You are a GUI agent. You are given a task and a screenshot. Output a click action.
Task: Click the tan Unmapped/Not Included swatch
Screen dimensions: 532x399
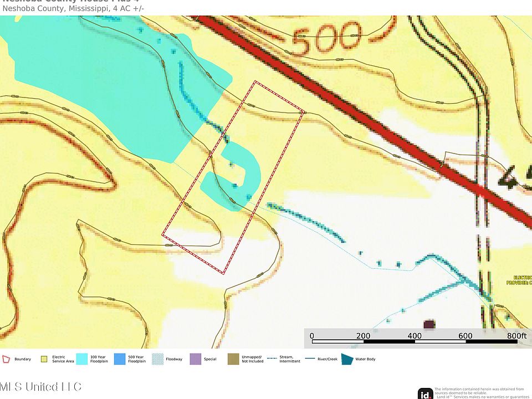pos(233,359)
